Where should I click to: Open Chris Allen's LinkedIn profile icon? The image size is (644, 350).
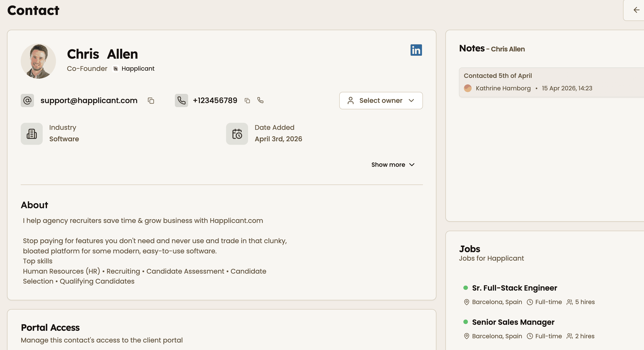pyautogui.click(x=416, y=50)
